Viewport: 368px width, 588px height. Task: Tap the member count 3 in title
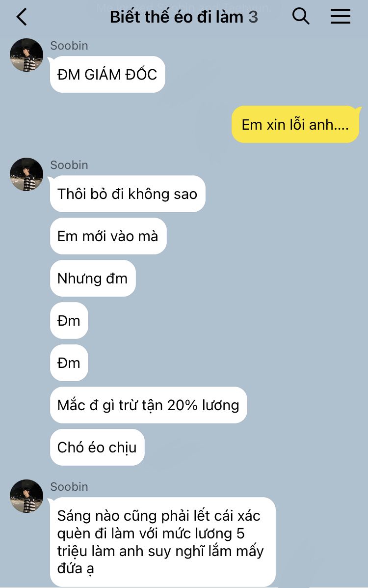pos(253,17)
